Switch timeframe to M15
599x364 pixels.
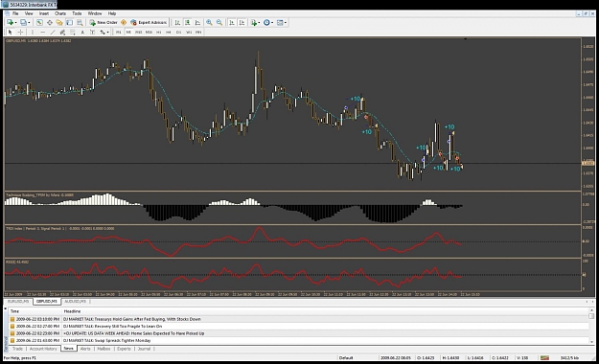[139, 32]
